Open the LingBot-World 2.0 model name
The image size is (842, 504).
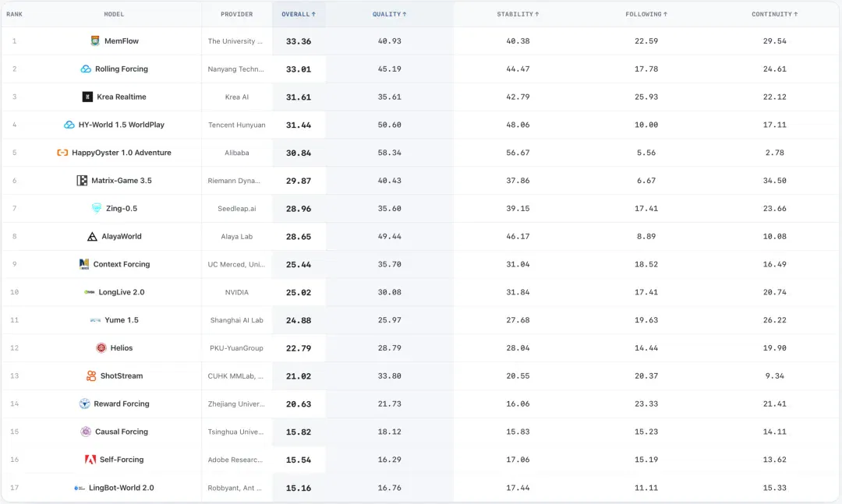[122, 488]
